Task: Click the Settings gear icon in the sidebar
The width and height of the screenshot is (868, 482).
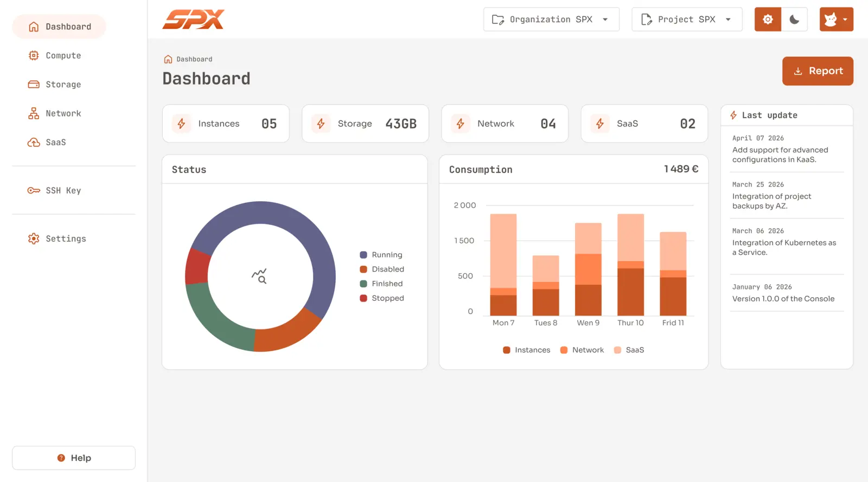Action: point(34,239)
